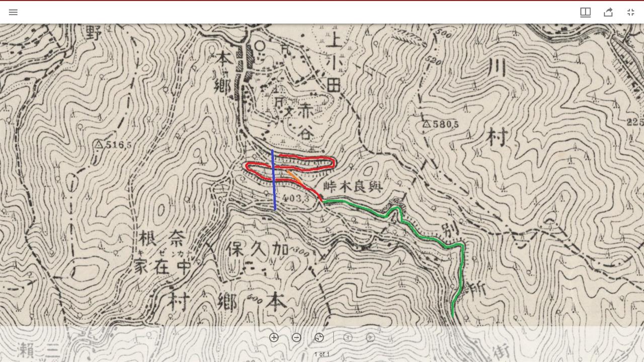Click the blue vertical line on the map

[x=274, y=180]
